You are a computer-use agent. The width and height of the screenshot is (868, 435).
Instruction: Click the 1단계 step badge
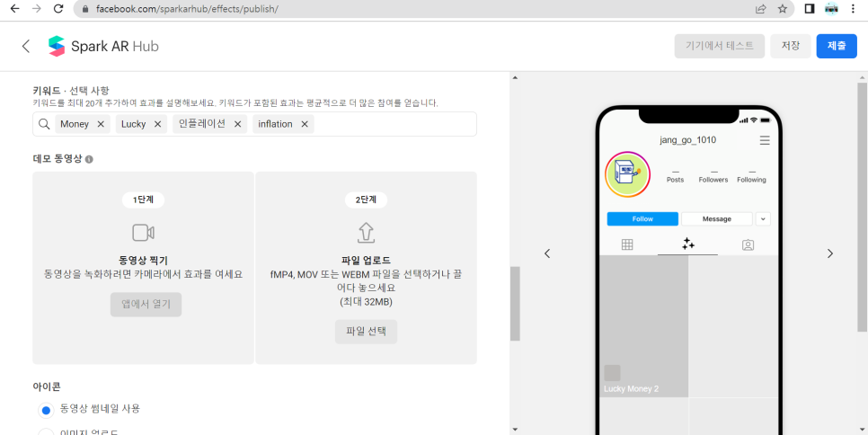[143, 200]
